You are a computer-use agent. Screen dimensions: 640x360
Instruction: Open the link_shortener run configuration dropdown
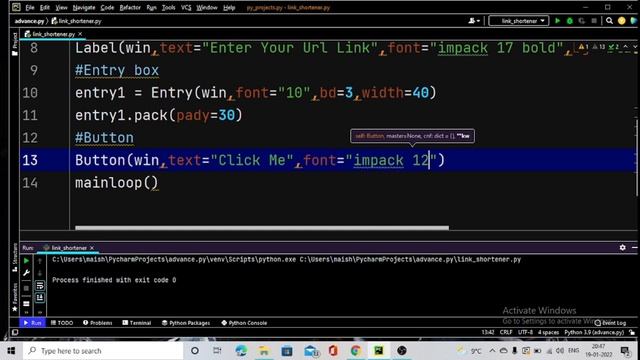519,21
